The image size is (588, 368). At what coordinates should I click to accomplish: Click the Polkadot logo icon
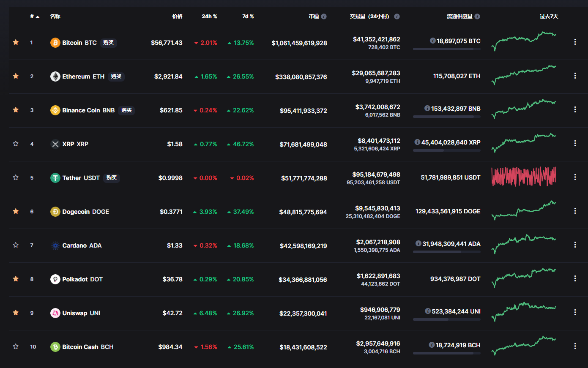[x=55, y=279]
